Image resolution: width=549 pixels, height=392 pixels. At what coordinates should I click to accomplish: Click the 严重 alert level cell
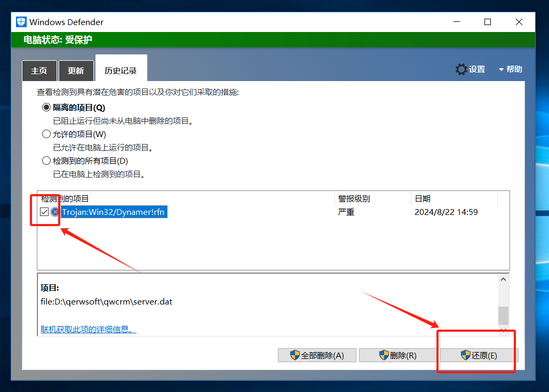coord(346,212)
